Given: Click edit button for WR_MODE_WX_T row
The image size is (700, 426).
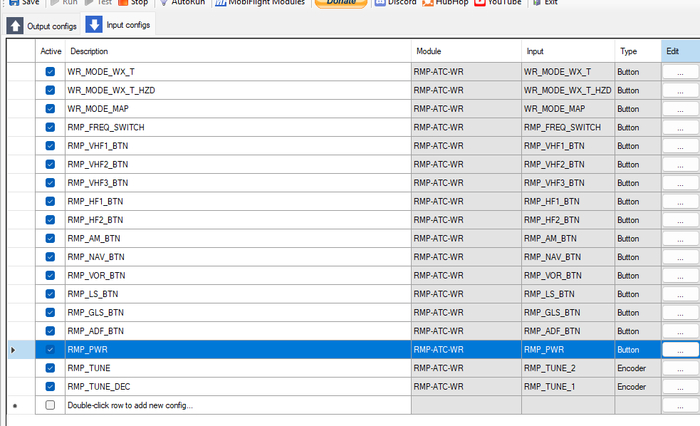Looking at the screenshot, I should pos(680,71).
